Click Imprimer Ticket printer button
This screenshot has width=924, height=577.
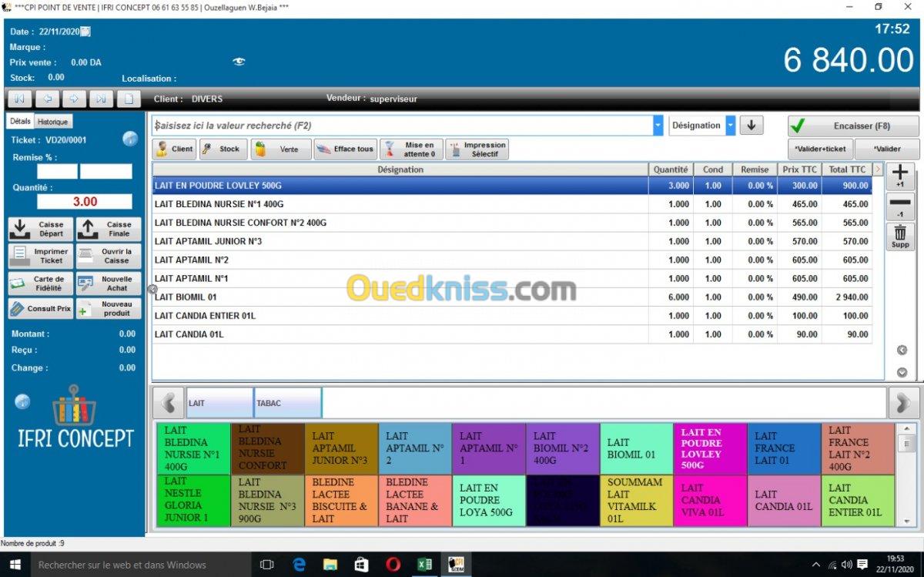pos(41,256)
